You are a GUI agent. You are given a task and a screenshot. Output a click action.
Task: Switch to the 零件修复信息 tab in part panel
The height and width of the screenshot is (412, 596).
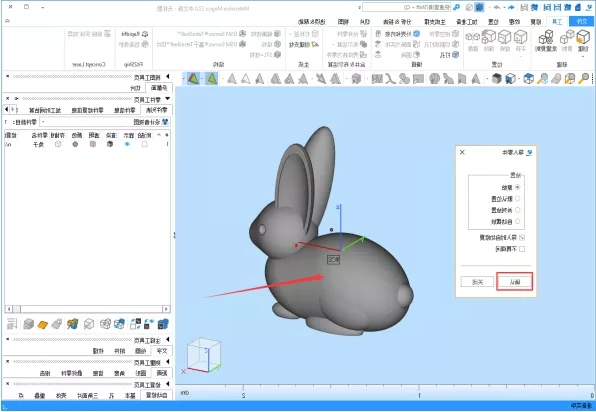87,110
